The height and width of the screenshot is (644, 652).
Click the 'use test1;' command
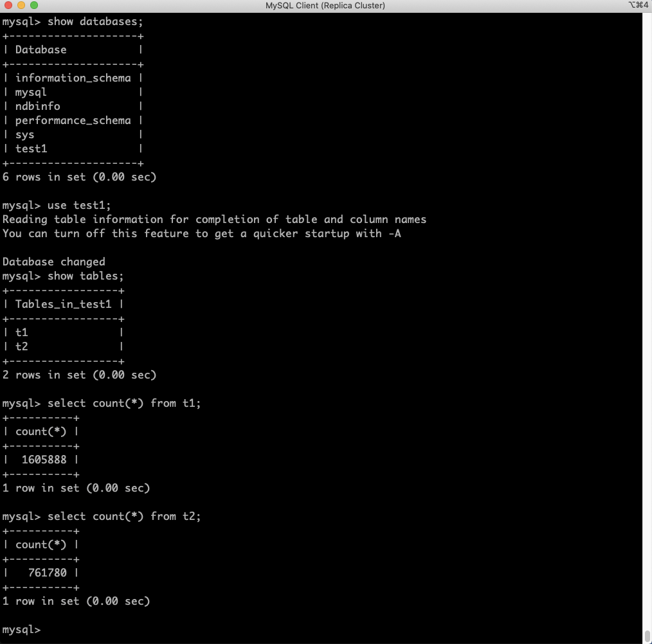tap(79, 206)
